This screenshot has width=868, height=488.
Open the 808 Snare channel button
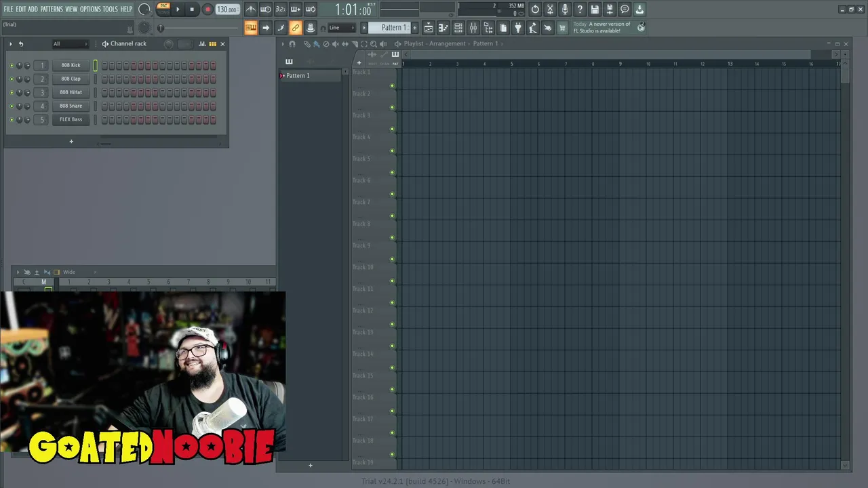point(71,106)
